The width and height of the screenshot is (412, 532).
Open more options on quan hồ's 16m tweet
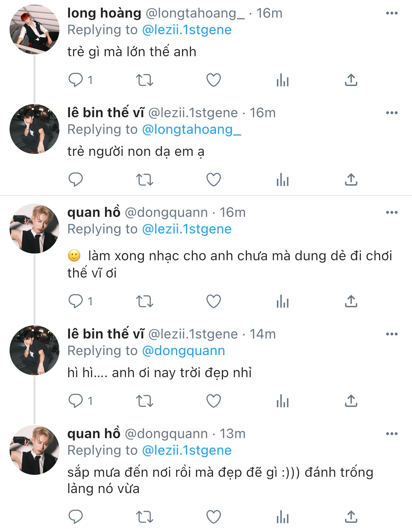[x=392, y=213]
